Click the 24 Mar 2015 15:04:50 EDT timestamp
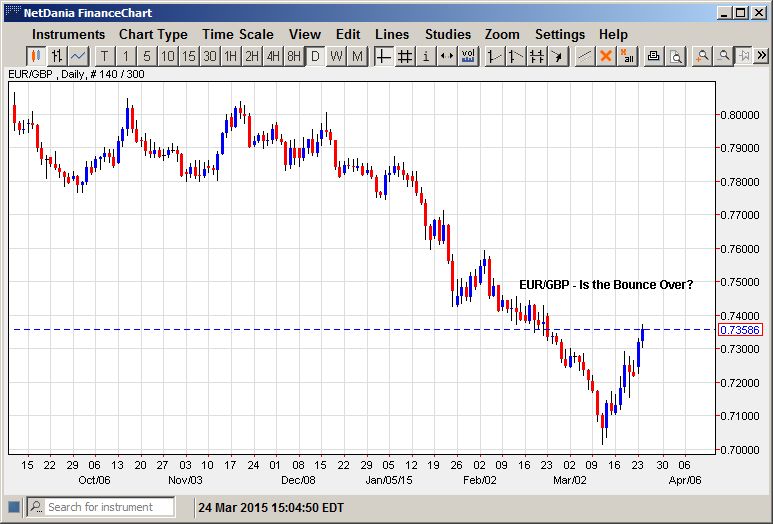Viewport: 773px width, 524px height. [271, 507]
